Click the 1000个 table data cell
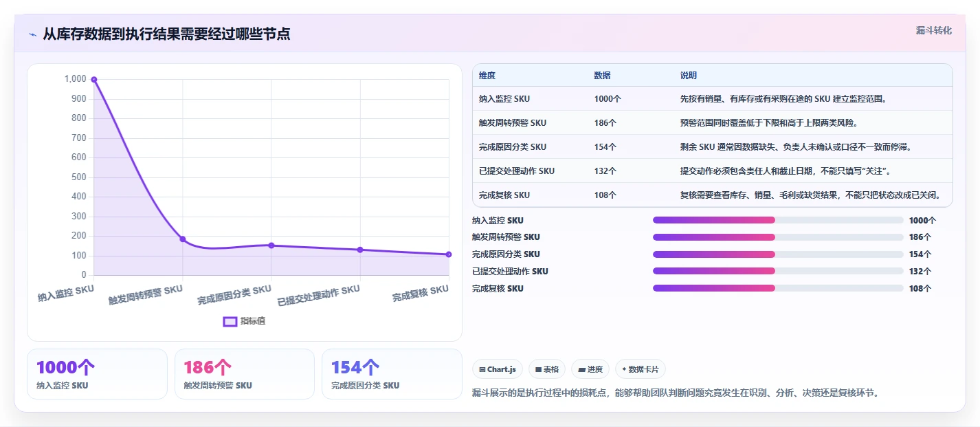 point(608,99)
